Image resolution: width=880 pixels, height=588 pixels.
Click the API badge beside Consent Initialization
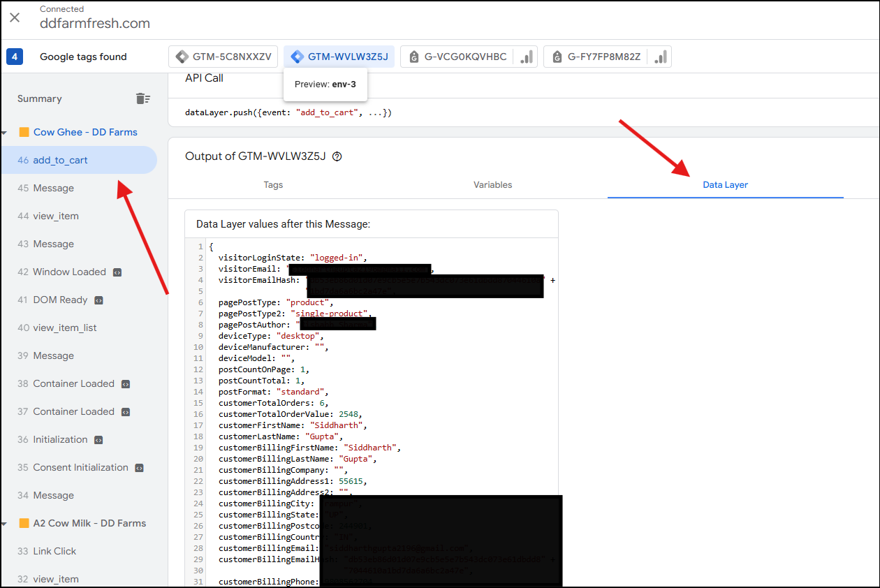(139, 468)
